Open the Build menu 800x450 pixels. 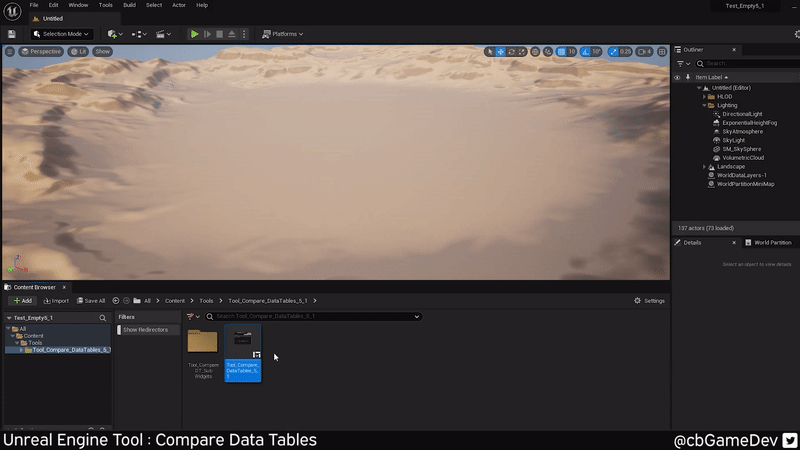click(130, 5)
